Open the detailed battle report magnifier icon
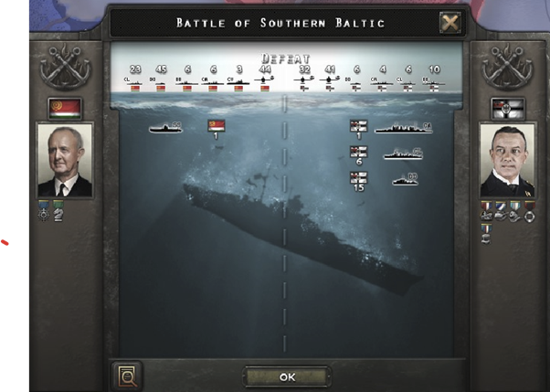The height and width of the screenshot is (392, 550). pos(127,376)
